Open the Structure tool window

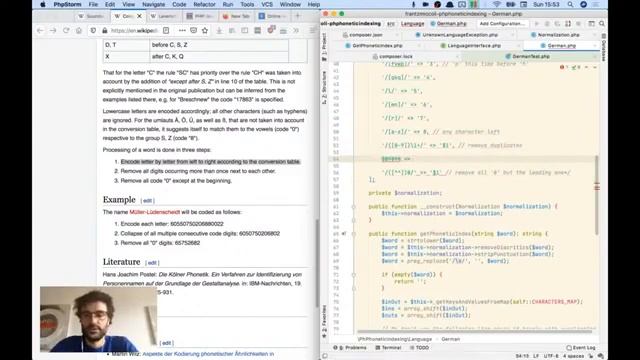324,87
